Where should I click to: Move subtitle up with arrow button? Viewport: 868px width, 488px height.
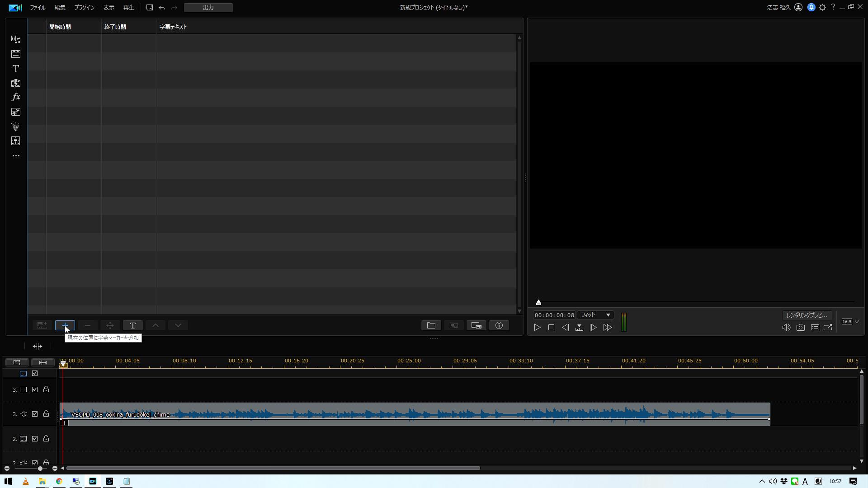[156, 325]
